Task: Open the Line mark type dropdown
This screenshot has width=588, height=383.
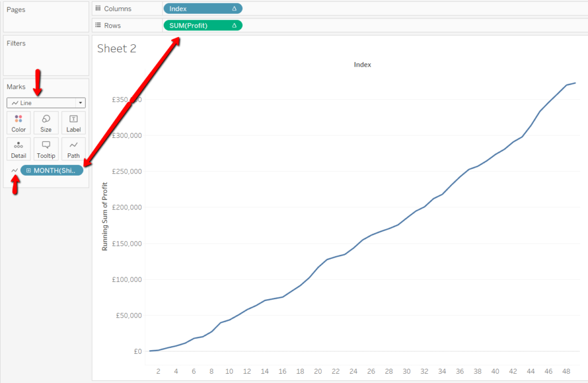Action: [x=46, y=103]
